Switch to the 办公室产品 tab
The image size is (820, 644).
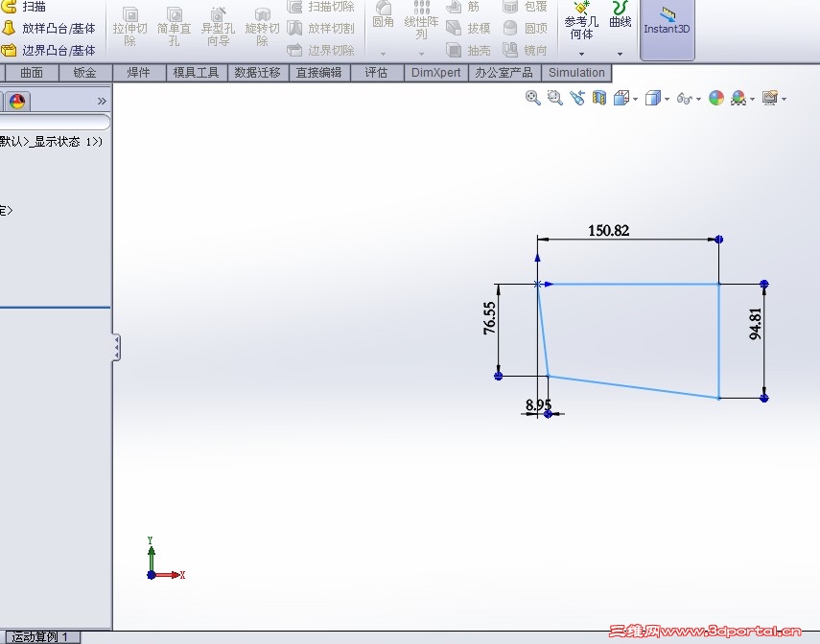[x=504, y=73]
